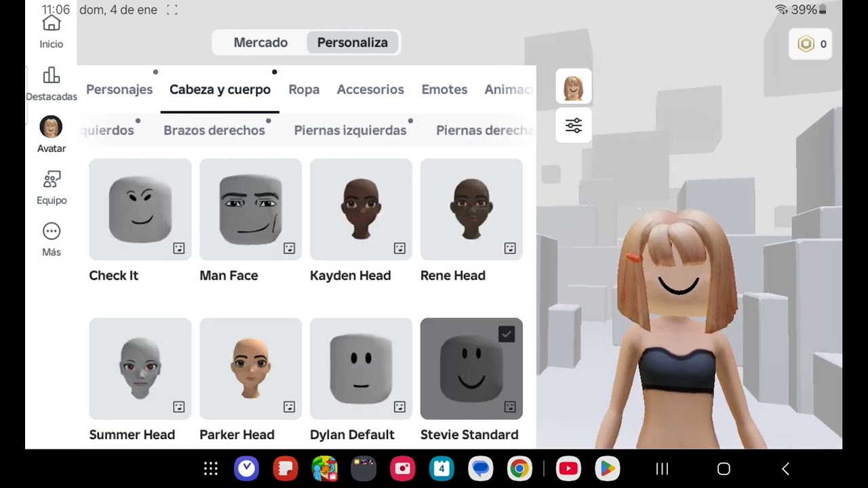Screen dimensions: 868x488
Task: Uncheck the equipped Stevie Standard checkmark
Action: (x=507, y=333)
